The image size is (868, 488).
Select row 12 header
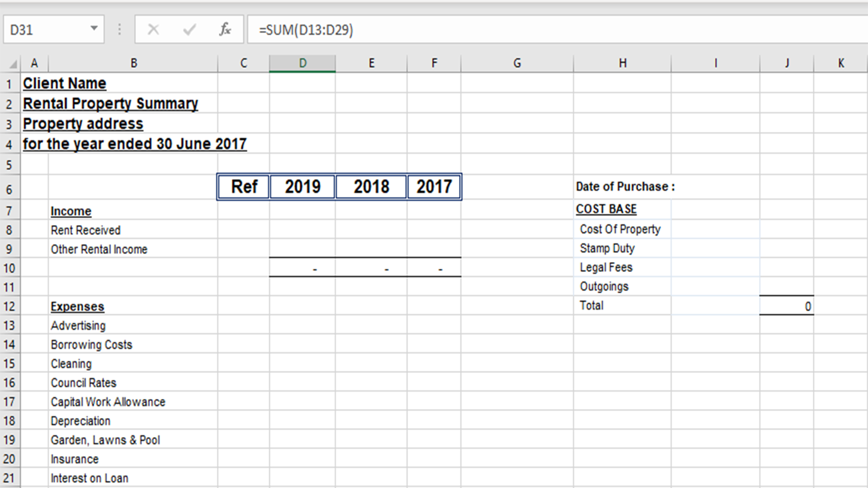[10, 306]
